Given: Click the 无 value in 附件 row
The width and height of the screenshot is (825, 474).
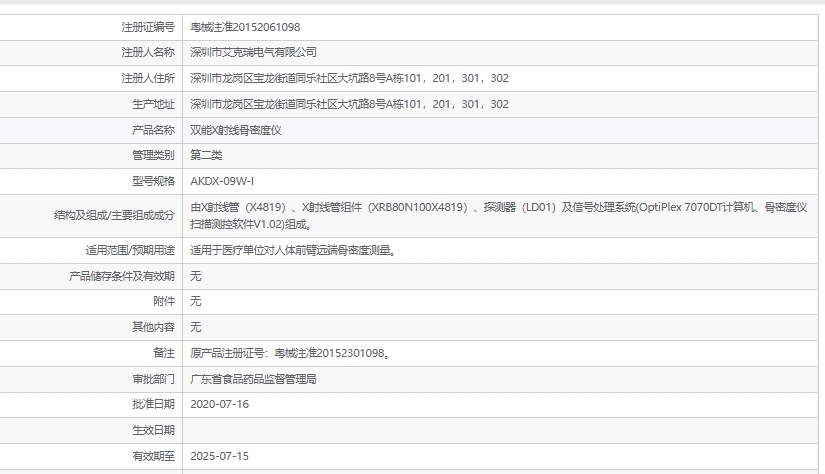Looking at the screenshot, I should 196,301.
